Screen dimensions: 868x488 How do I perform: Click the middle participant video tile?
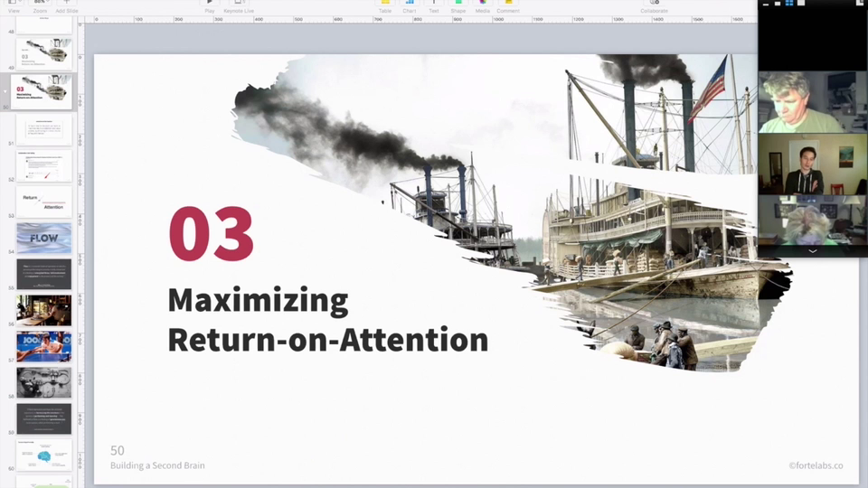[813, 164]
